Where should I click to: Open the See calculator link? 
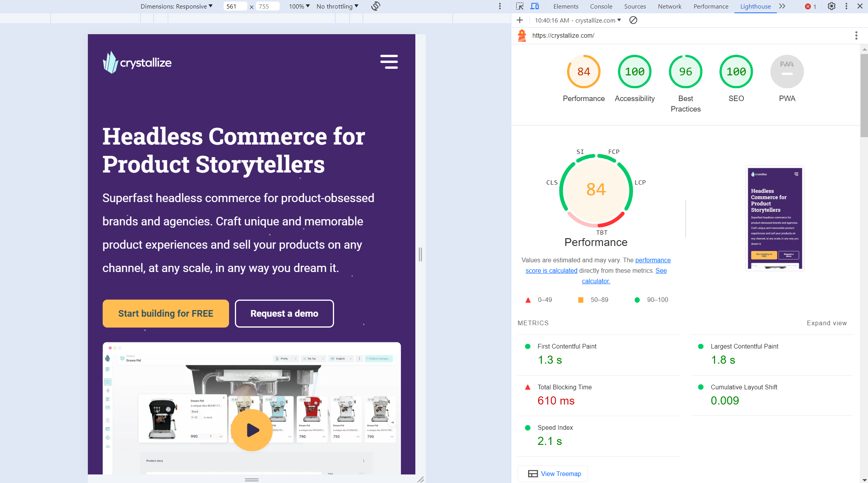[624, 276]
